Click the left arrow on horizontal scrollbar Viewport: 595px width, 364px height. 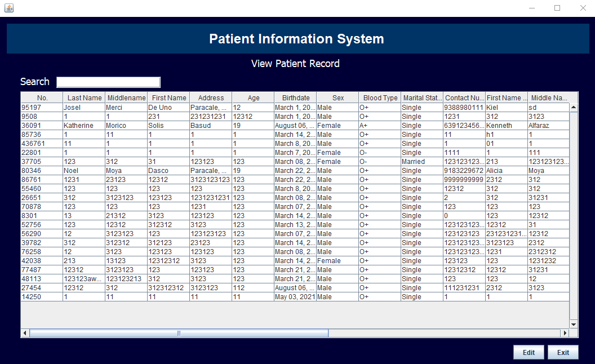pos(24,333)
